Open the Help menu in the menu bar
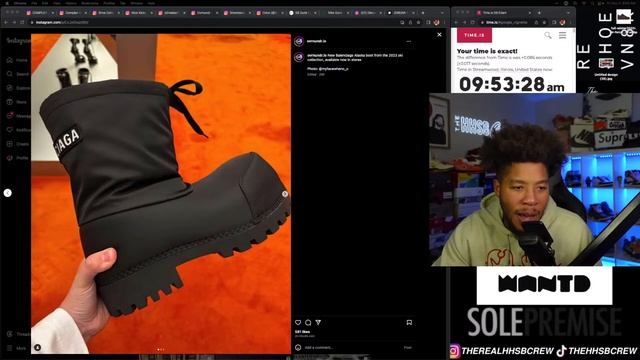Image resolution: width=640 pixels, height=360 pixels. coord(151,3)
